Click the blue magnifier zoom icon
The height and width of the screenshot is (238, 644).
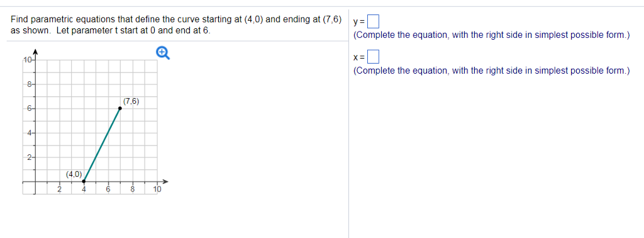point(163,53)
